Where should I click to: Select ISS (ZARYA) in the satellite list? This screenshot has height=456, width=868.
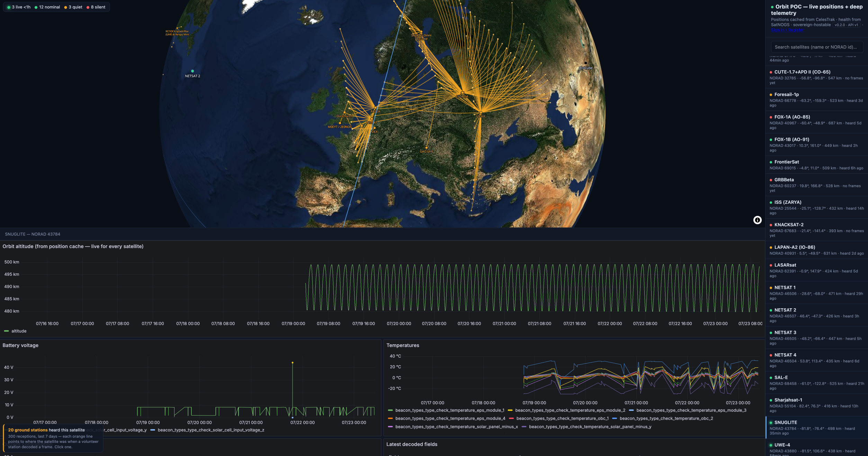click(x=816, y=207)
